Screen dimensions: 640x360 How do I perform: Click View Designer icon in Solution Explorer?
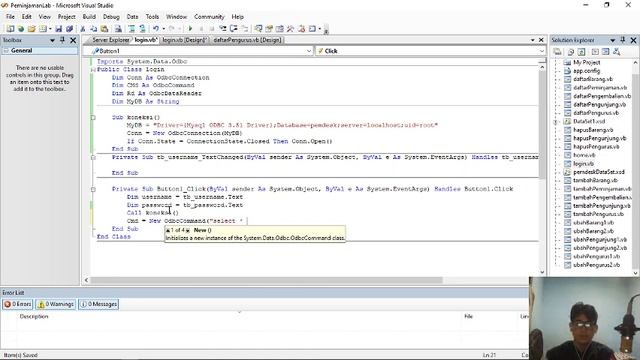coord(605,52)
